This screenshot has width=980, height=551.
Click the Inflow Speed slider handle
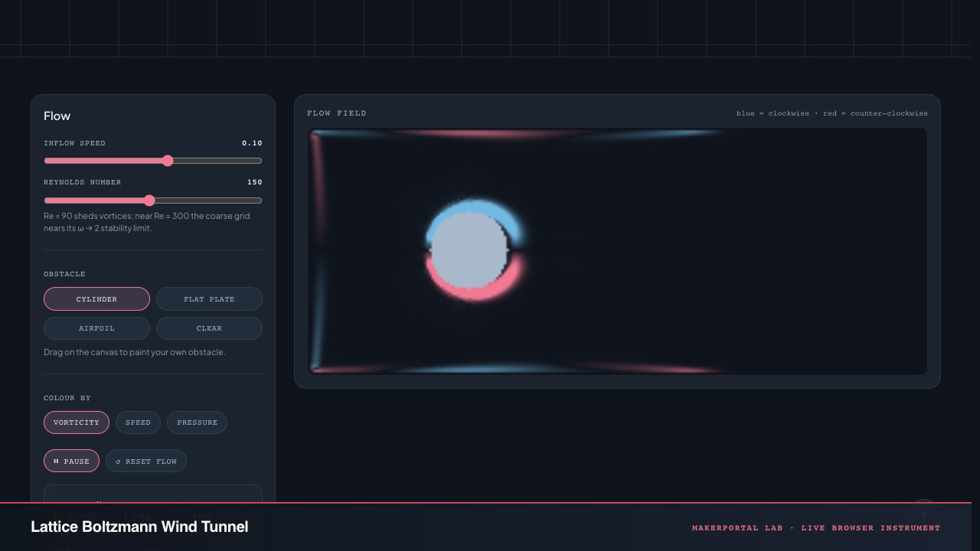[168, 161]
